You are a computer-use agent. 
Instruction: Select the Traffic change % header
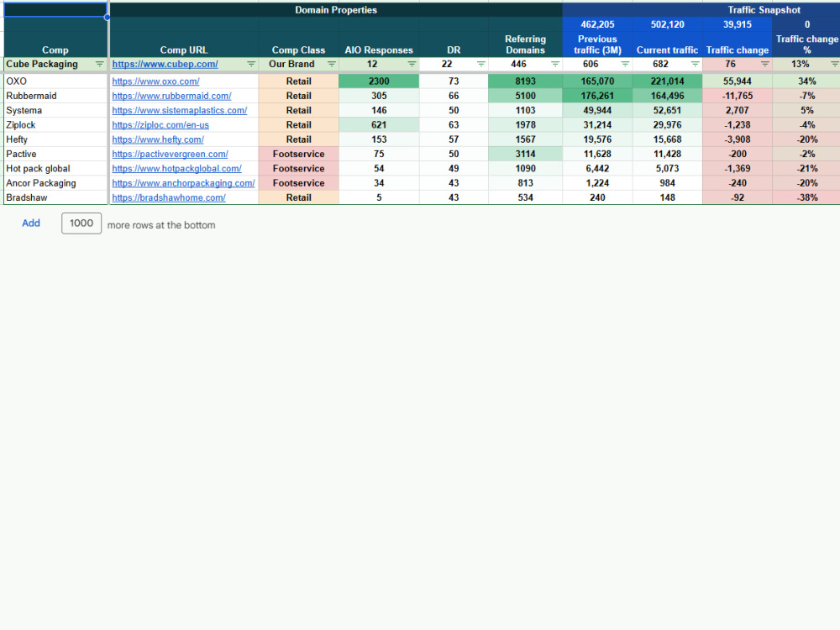click(806, 45)
